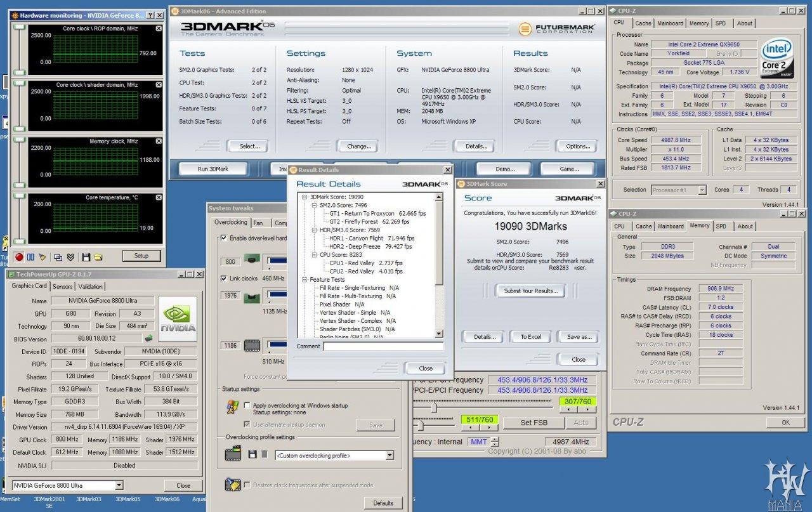Click the MemSet taskbar item
This screenshot has height=512, width=812.
point(11,499)
